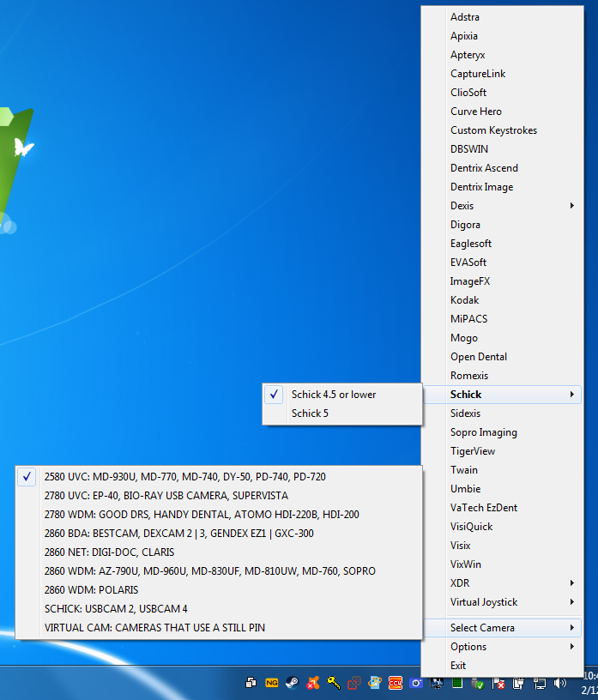Viewport: 598px width, 700px height.
Task: Choose SCHICK: USBCAM 2, USBCAM 4 option
Action: pyautogui.click(x=219, y=609)
